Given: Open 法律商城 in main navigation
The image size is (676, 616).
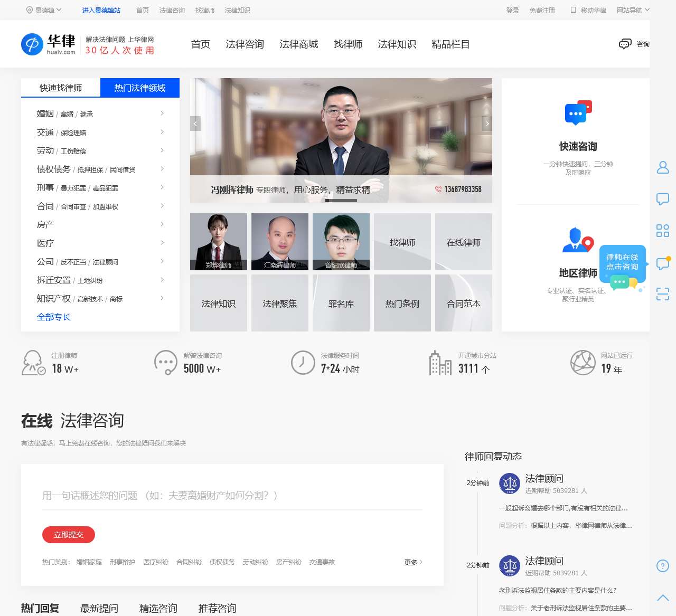Looking at the screenshot, I should point(299,44).
